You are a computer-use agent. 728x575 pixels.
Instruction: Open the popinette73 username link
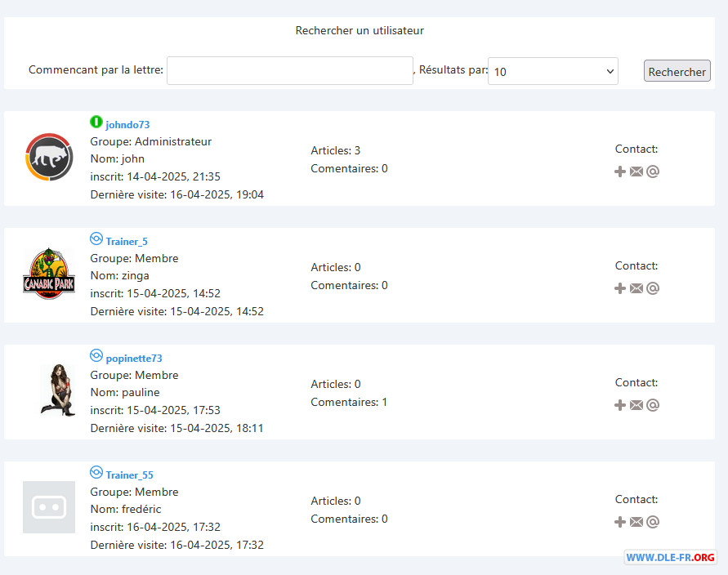(x=134, y=359)
